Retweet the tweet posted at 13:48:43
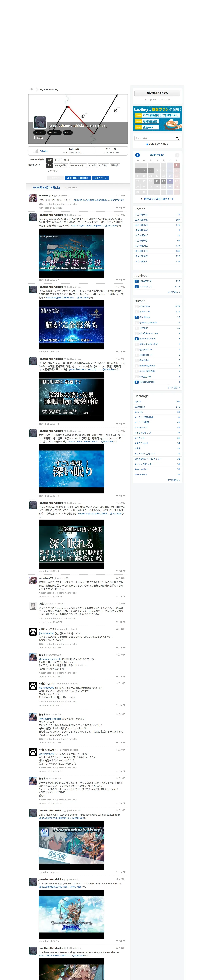The height and width of the screenshot is (980, 210). (x=121, y=571)
